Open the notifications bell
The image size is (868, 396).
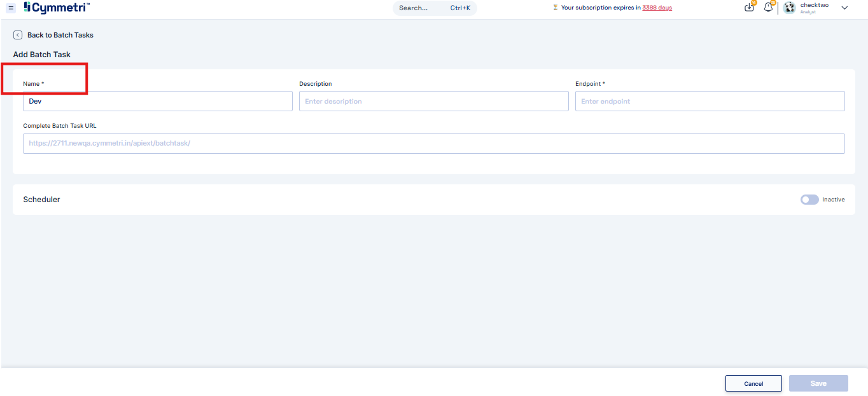(x=768, y=8)
